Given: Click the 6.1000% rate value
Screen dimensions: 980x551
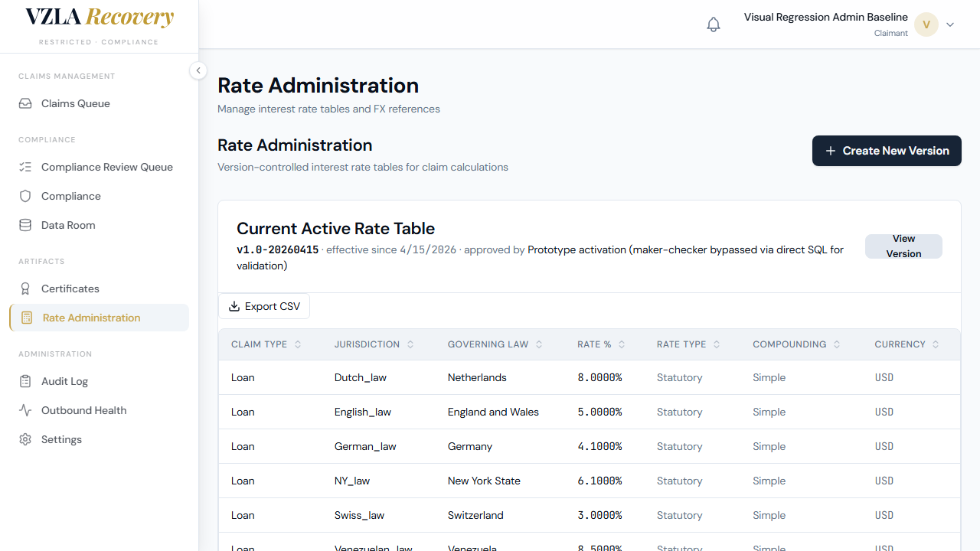Looking at the screenshot, I should point(599,481).
